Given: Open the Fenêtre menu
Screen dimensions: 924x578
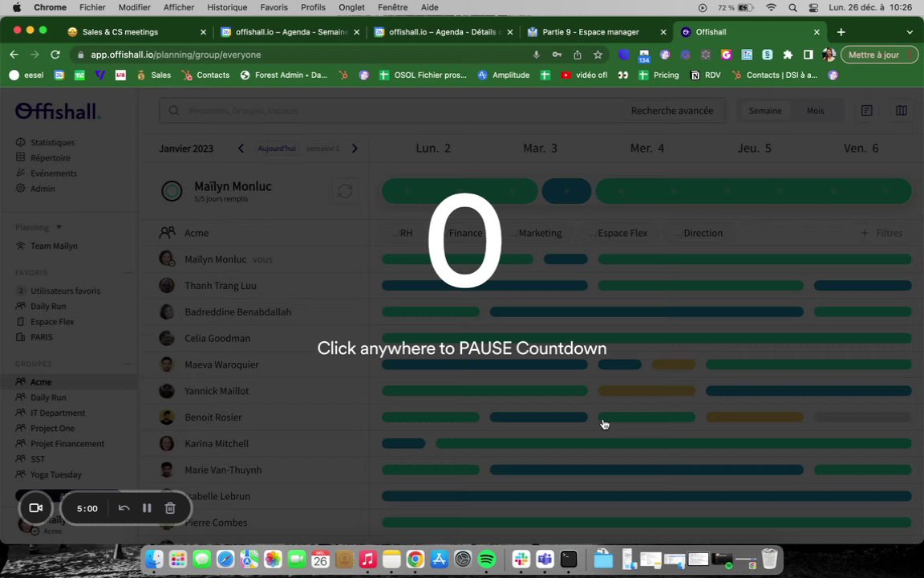Looking at the screenshot, I should (392, 8).
